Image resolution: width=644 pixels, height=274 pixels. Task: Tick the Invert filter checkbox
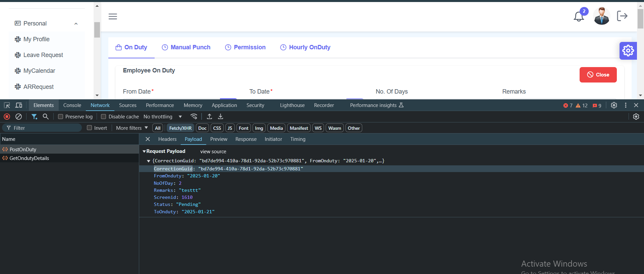(x=90, y=128)
